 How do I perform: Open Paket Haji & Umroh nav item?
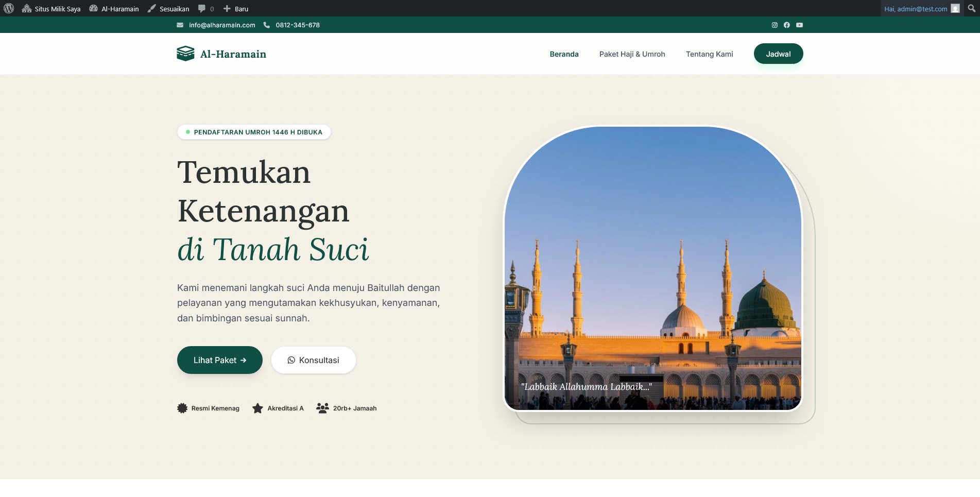point(632,54)
